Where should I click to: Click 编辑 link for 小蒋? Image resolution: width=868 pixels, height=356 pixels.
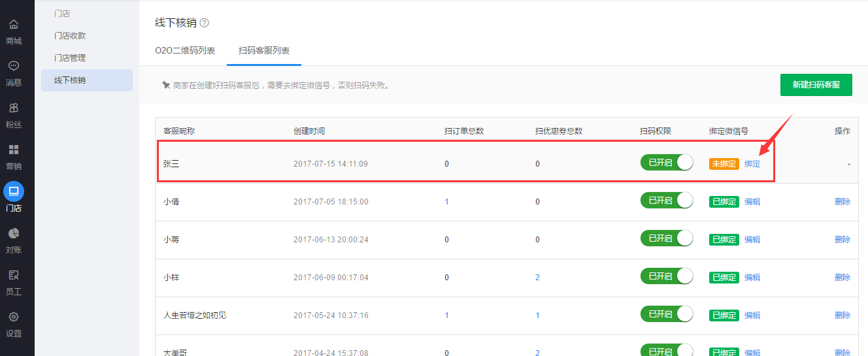752,240
